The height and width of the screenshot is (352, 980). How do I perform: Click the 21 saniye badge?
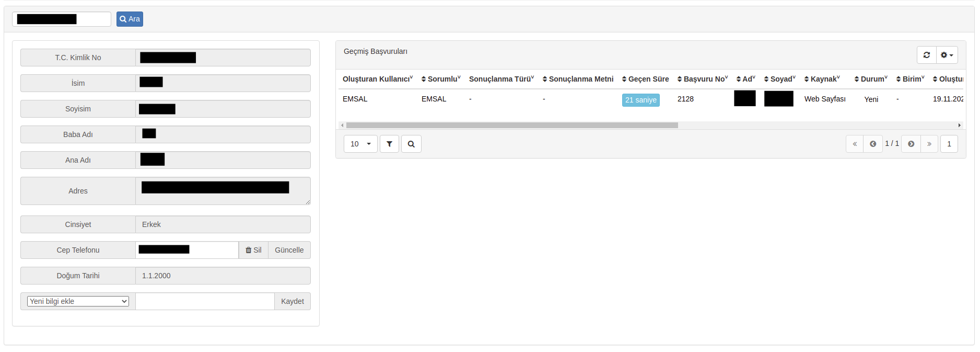[641, 100]
